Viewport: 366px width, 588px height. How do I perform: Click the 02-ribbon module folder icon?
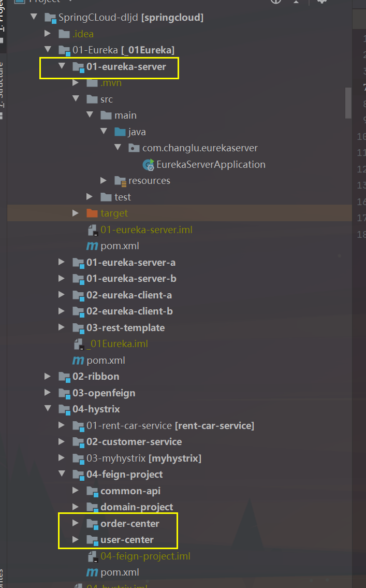pos(64,377)
